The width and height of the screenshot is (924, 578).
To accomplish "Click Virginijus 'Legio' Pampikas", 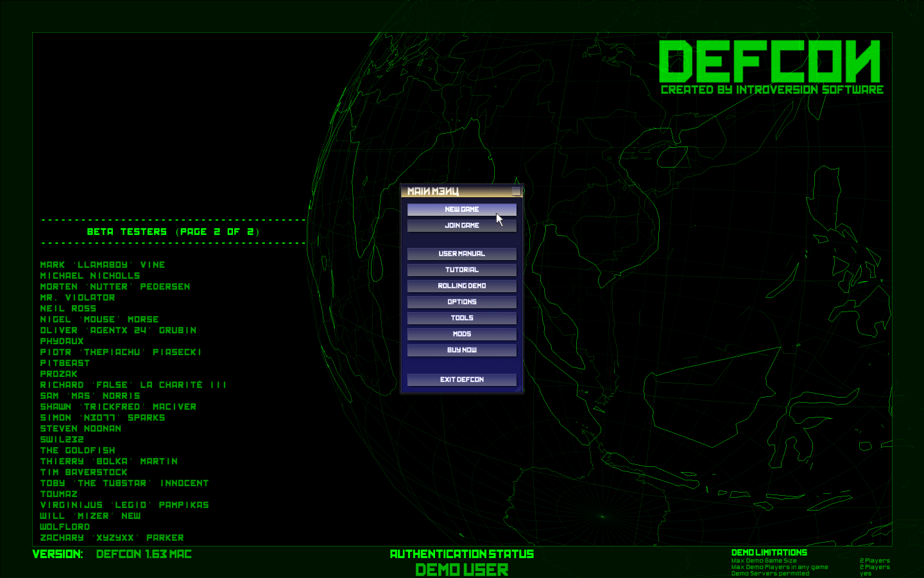I will (124, 505).
